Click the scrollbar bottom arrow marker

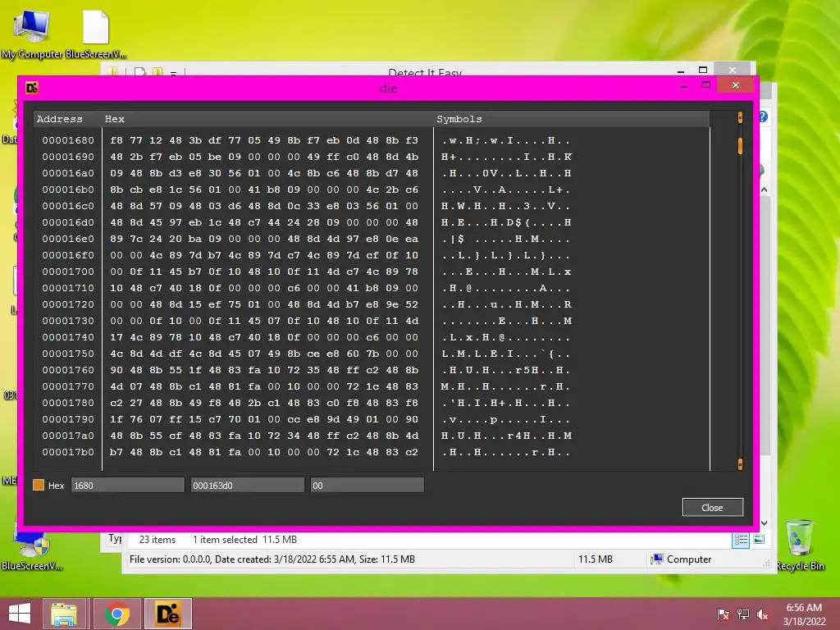pyautogui.click(x=741, y=464)
